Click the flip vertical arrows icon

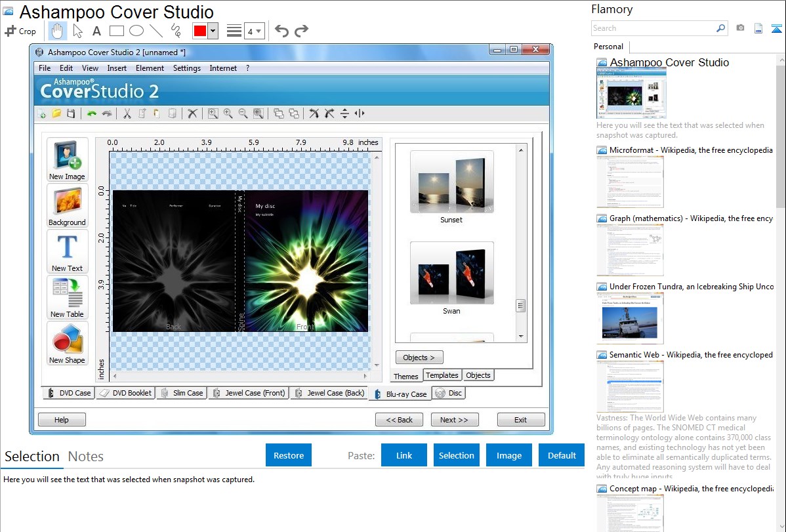[x=345, y=114]
